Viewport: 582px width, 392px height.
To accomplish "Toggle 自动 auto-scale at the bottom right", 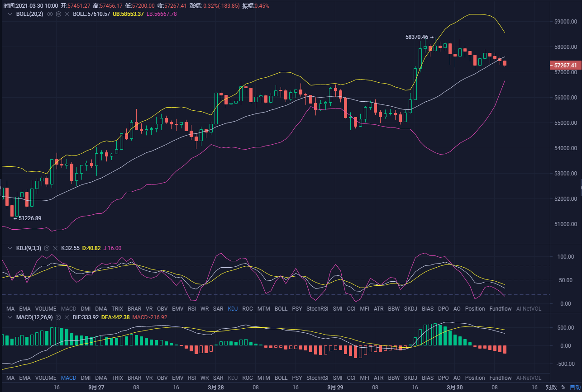I will (575, 387).
